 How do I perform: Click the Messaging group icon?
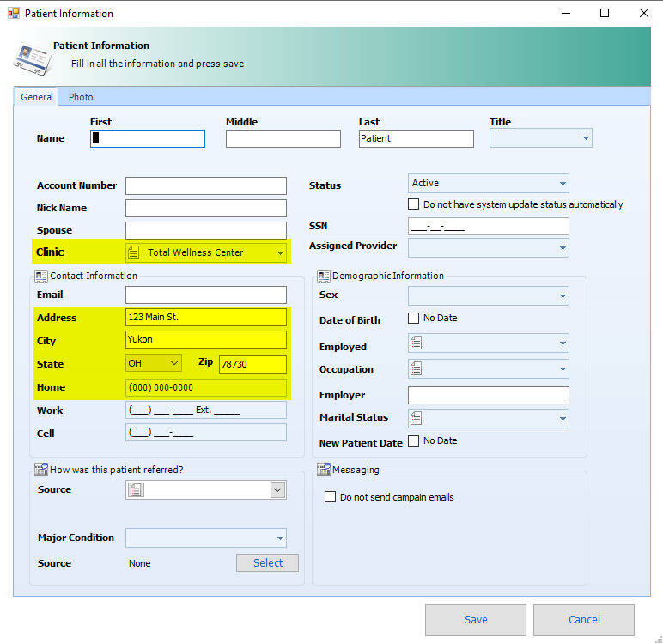[324, 470]
